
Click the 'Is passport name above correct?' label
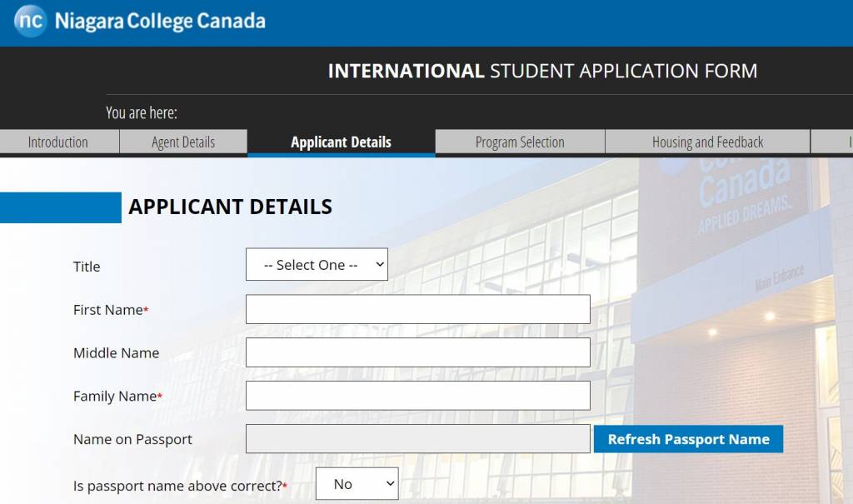[177, 485]
